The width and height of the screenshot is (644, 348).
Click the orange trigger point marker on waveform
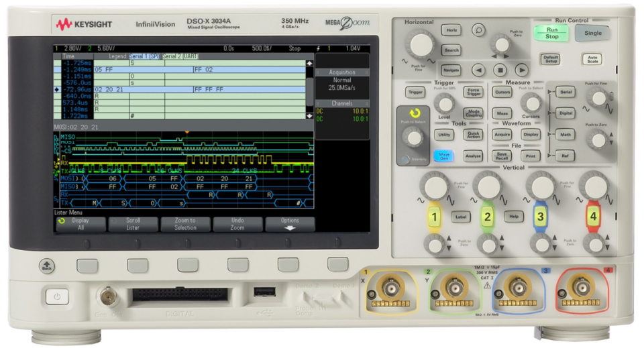[187, 132]
